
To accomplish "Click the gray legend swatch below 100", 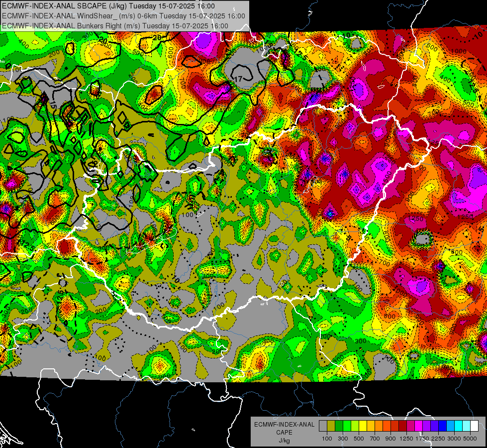I will (x=323, y=426).
